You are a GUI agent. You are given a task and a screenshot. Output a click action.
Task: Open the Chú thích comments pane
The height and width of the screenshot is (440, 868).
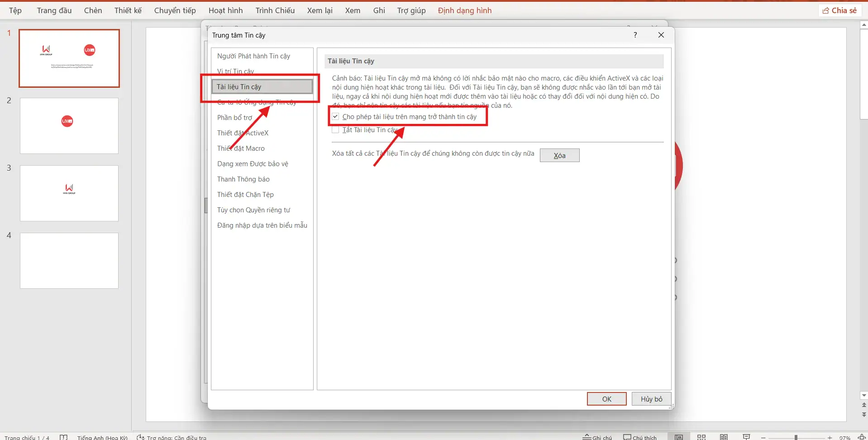(x=639, y=437)
